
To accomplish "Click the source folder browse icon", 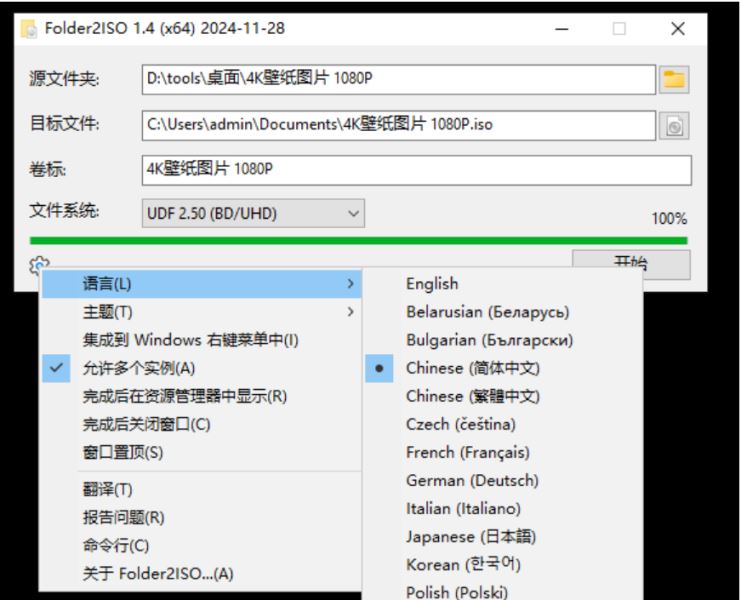I will [x=674, y=79].
